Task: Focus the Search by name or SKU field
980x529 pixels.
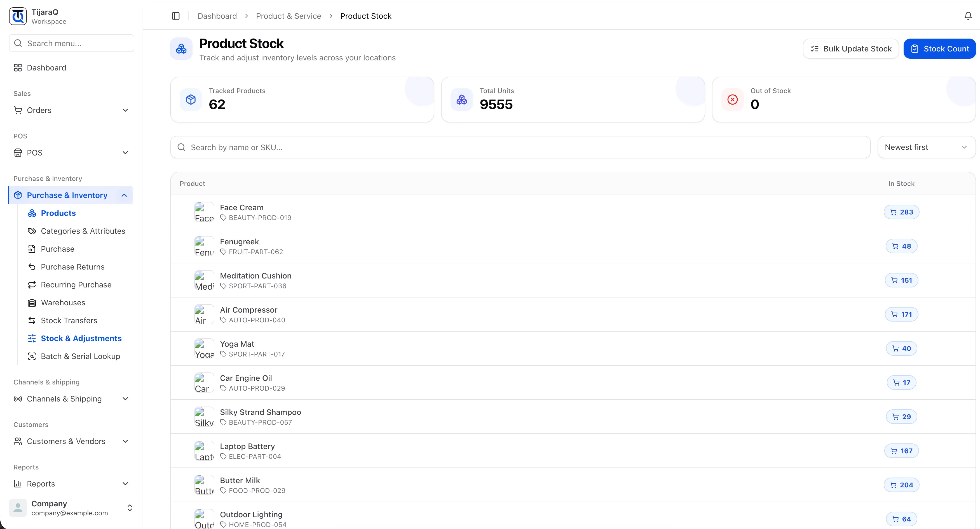Action: [x=520, y=147]
